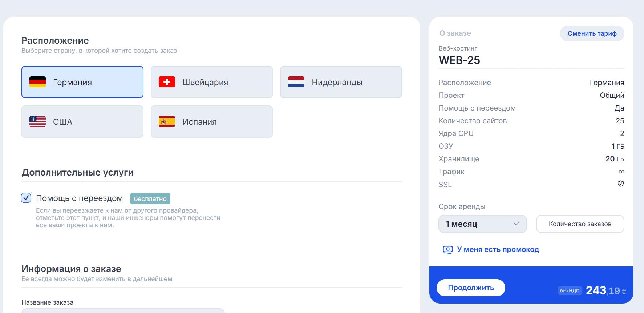The image size is (644, 313).
Task: Select Нидерланды as the location
Action: (341, 82)
